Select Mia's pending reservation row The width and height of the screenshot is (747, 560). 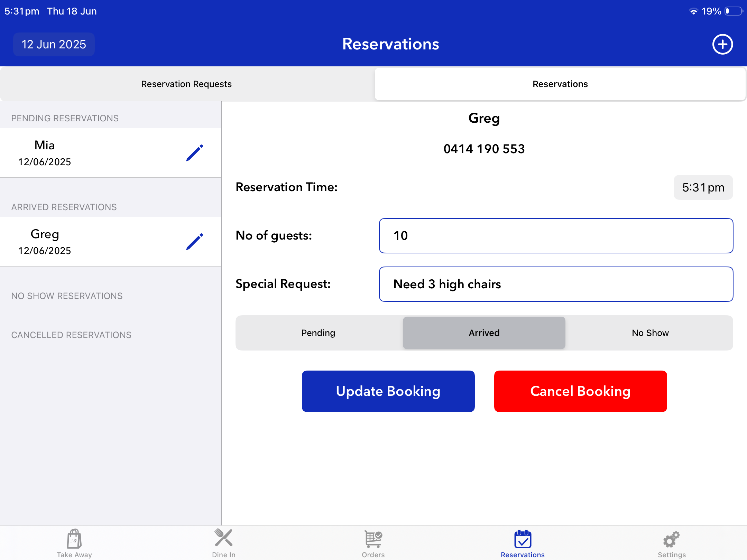[111, 153]
